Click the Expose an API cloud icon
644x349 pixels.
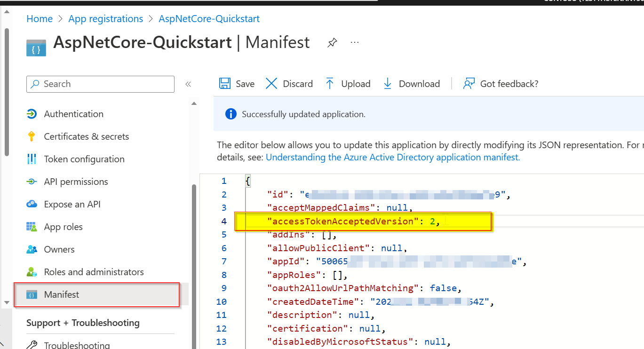click(x=32, y=204)
